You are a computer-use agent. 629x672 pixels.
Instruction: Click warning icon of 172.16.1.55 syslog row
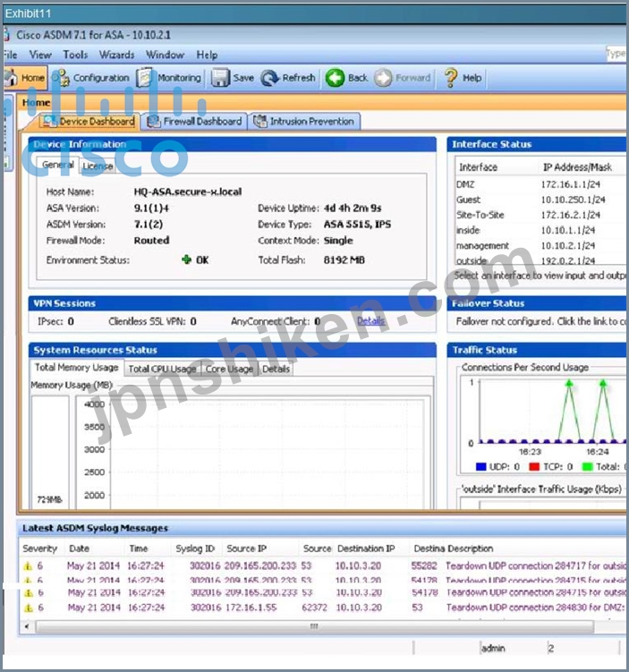point(29,608)
